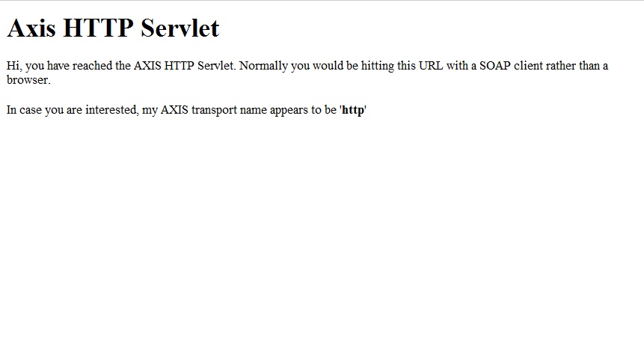644x344 pixels.
Task: Click the word 'browser.' on the second line
Action: (28, 79)
